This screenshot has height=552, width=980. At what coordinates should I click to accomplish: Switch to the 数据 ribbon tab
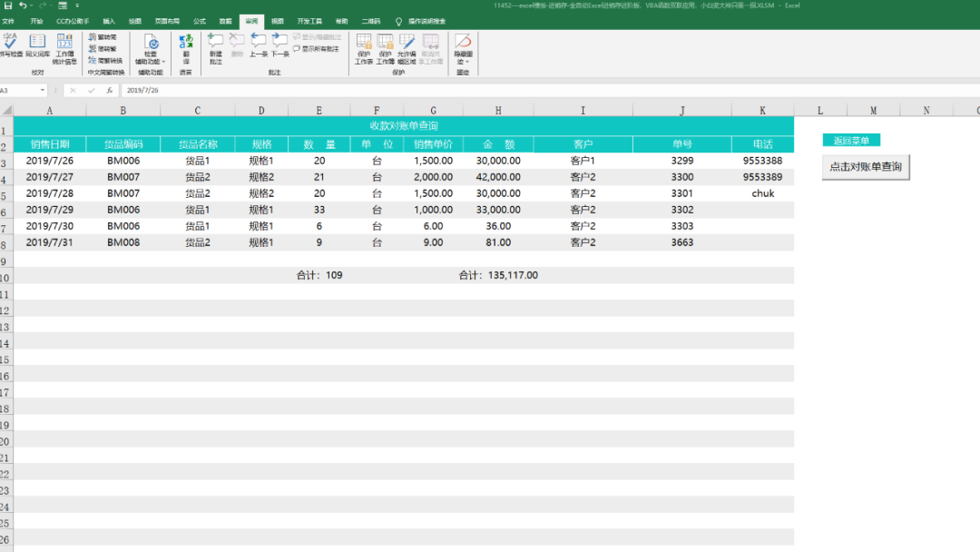point(226,21)
